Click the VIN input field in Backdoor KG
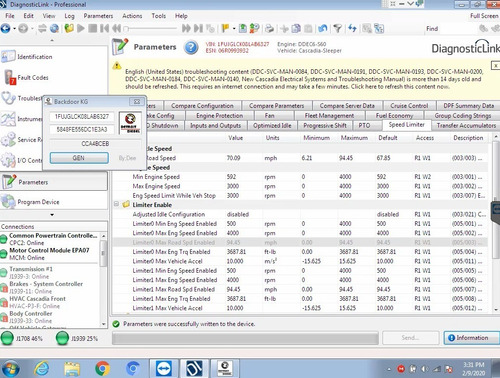 pos(82,116)
